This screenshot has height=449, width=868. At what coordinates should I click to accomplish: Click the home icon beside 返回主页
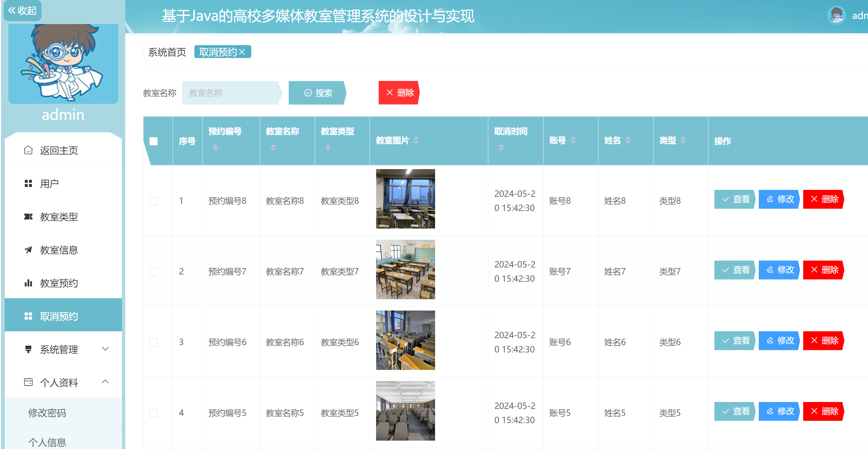point(28,150)
